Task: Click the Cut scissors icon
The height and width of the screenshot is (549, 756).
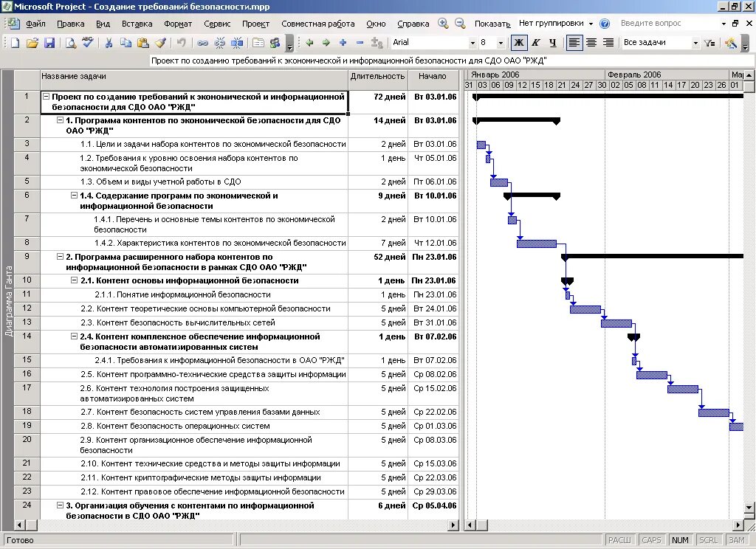Action: pyautogui.click(x=109, y=43)
